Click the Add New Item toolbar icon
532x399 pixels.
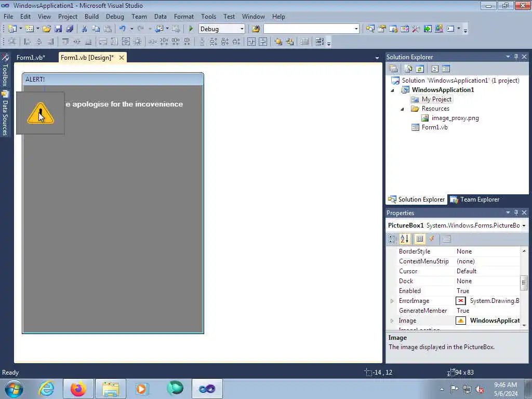pos(30,29)
